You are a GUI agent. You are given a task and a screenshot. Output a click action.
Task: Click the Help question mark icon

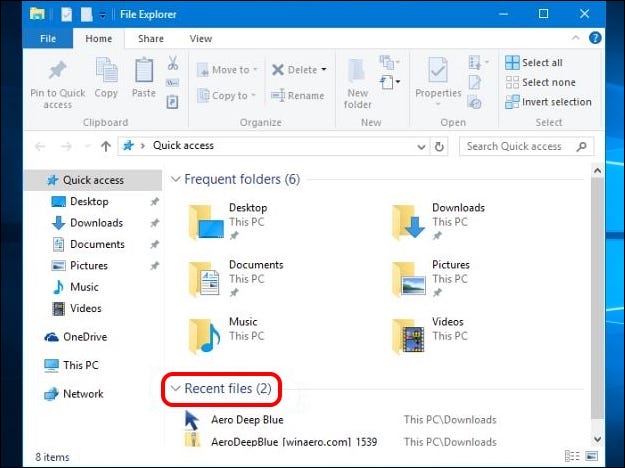pos(595,38)
